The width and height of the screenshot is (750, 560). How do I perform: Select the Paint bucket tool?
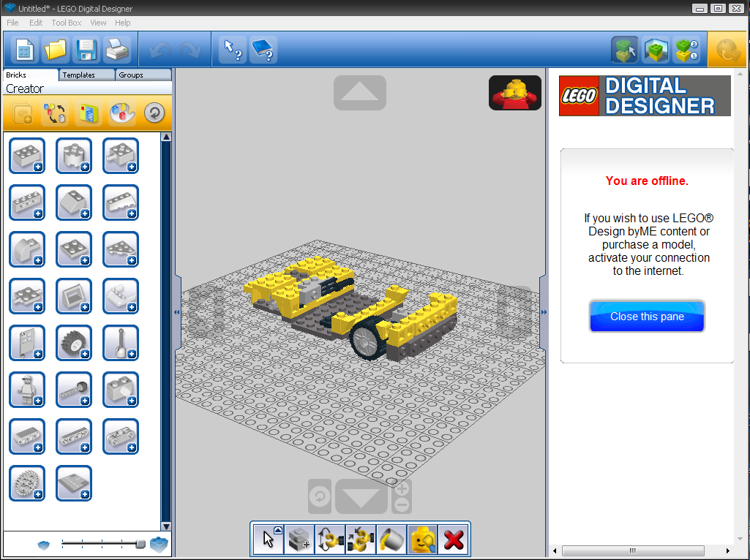pos(391,540)
